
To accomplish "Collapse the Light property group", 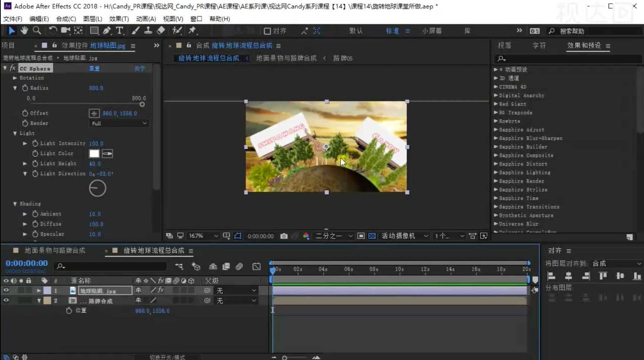I will pos(15,133).
